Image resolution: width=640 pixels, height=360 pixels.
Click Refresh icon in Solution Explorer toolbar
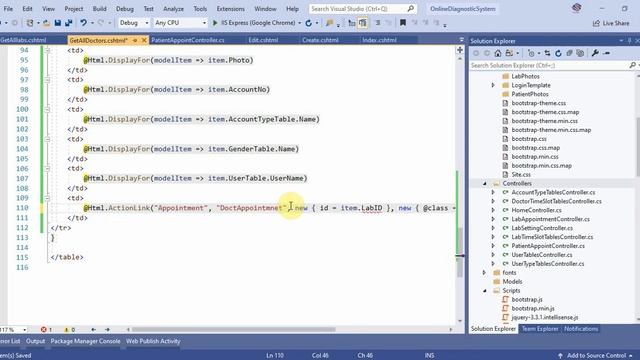pos(558,53)
